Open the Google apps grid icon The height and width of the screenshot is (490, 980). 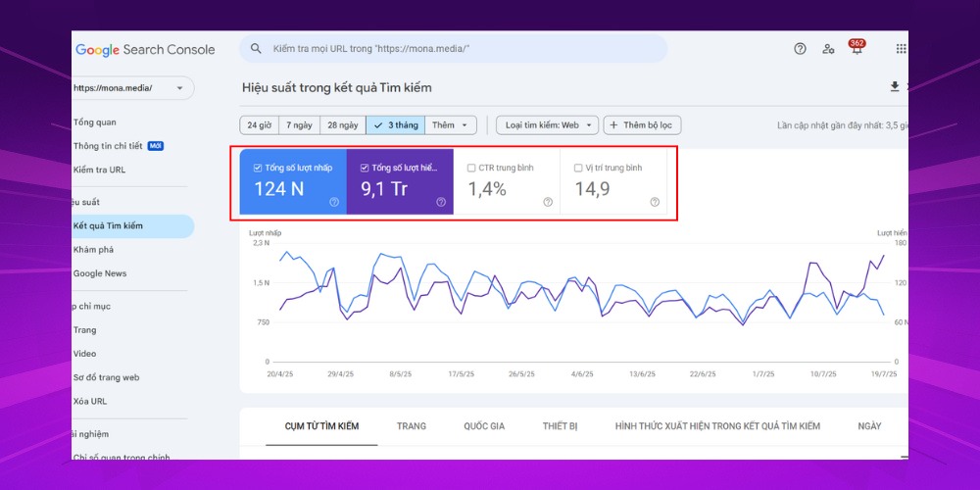point(902,49)
